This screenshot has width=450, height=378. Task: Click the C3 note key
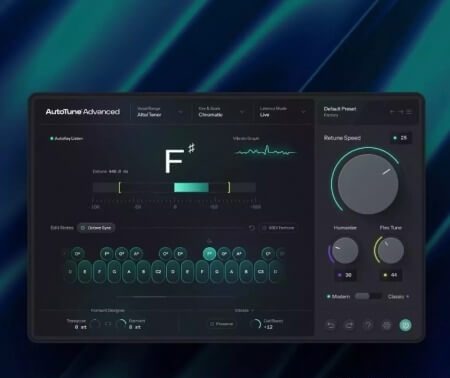(261, 272)
